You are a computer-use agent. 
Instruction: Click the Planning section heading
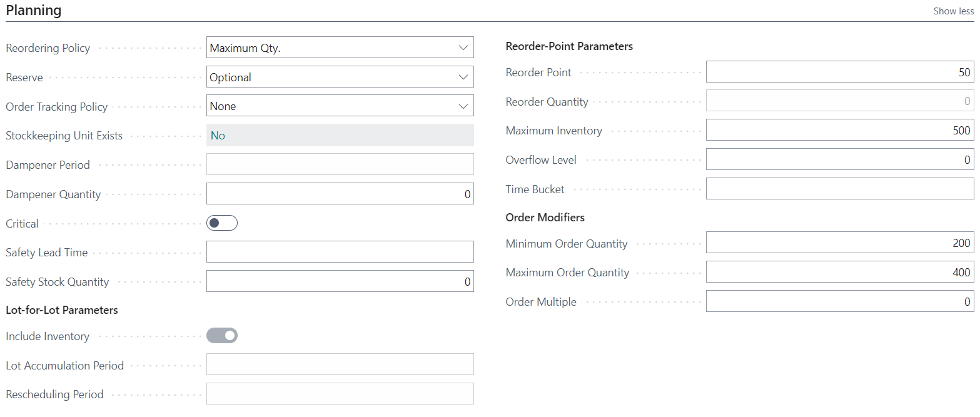tap(33, 10)
